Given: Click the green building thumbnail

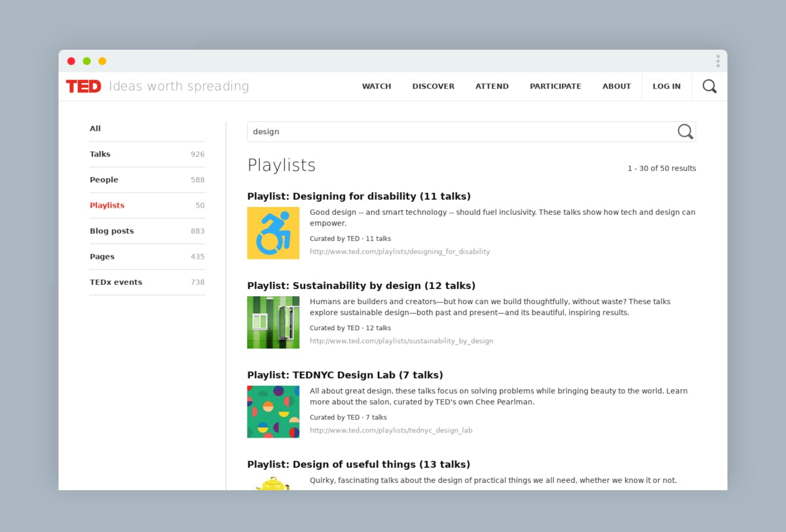Looking at the screenshot, I should tap(273, 322).
